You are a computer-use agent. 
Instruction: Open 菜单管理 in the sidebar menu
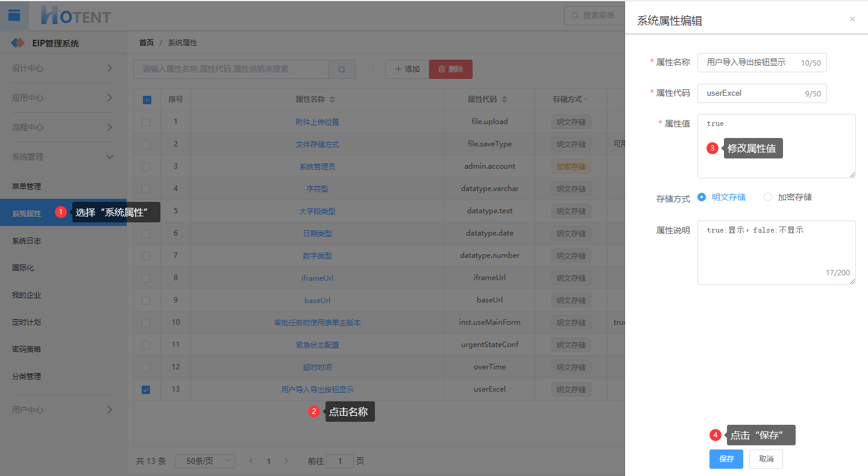[27, 187]
